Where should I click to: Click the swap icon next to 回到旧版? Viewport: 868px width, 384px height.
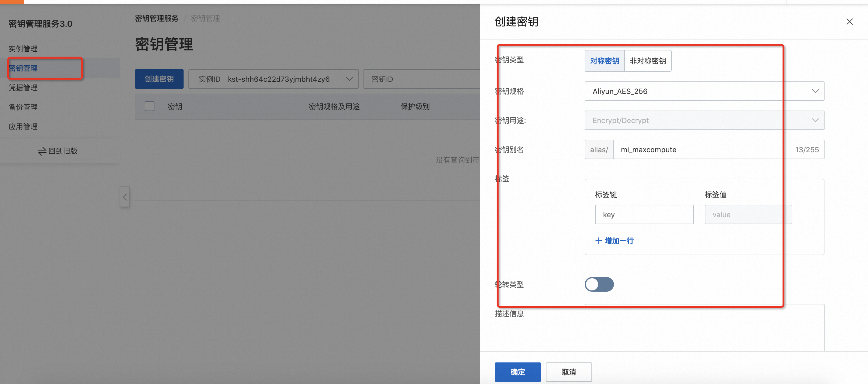tap(42, 151)
